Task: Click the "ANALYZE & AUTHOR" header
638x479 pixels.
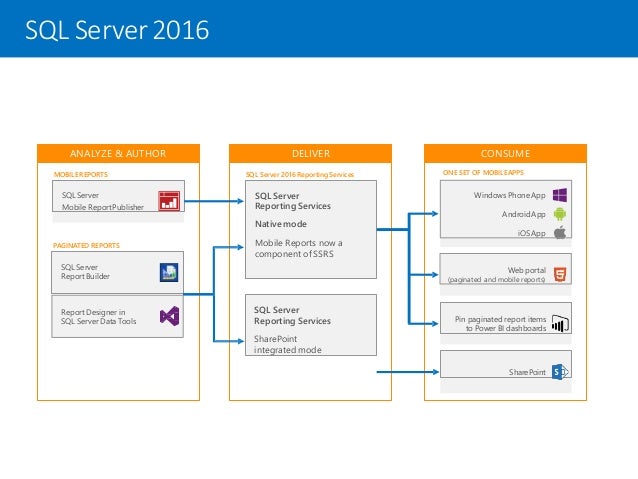Action: (x=118, y=153)
